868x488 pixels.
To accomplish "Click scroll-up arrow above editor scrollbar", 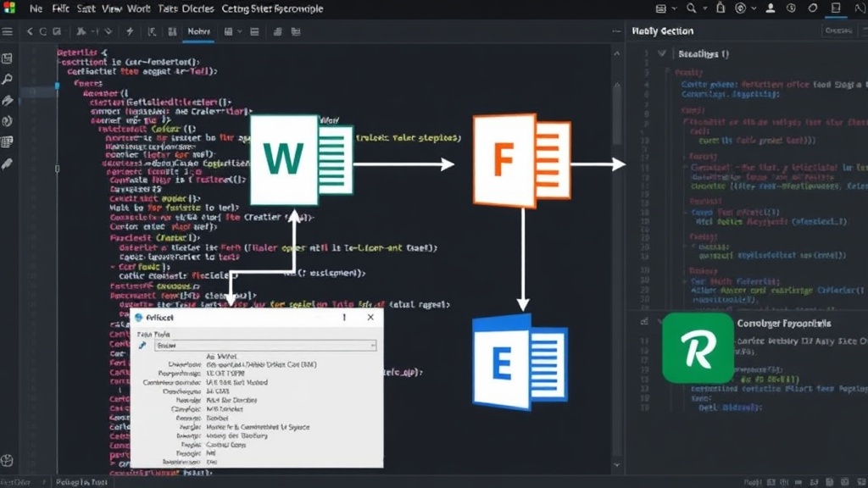I will 617,53.
